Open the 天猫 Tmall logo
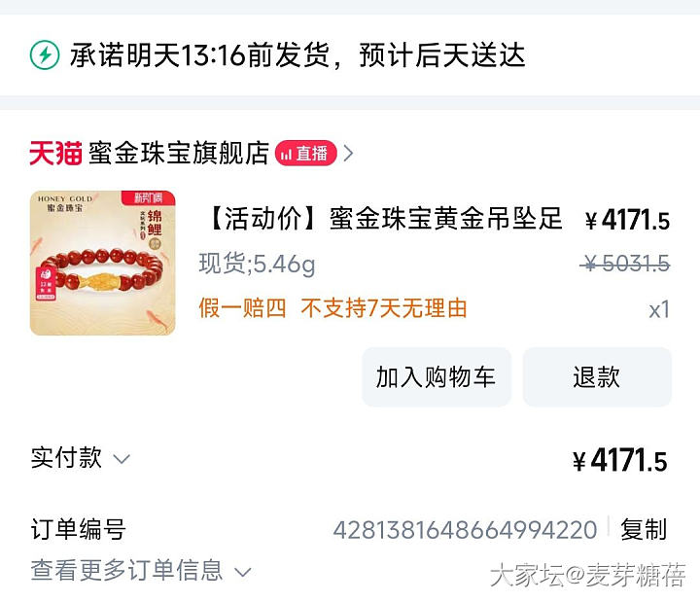Viewport: 700px width, 602px height. coord(55,154)
